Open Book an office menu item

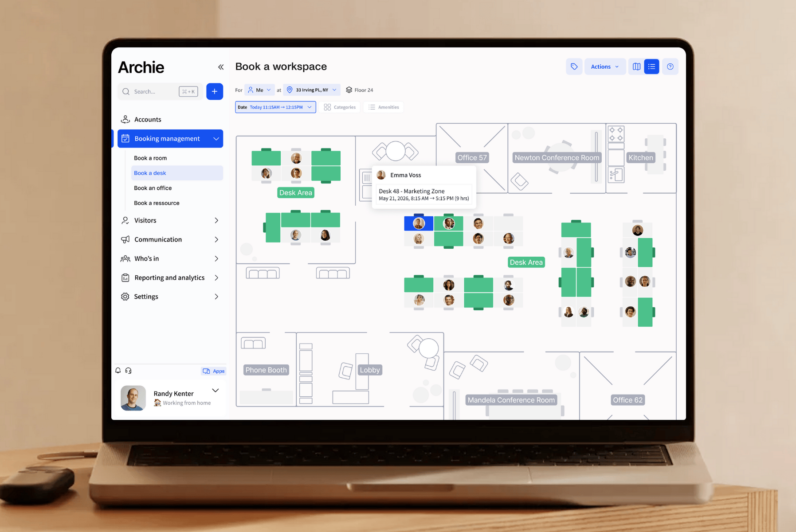click(153, 188)
